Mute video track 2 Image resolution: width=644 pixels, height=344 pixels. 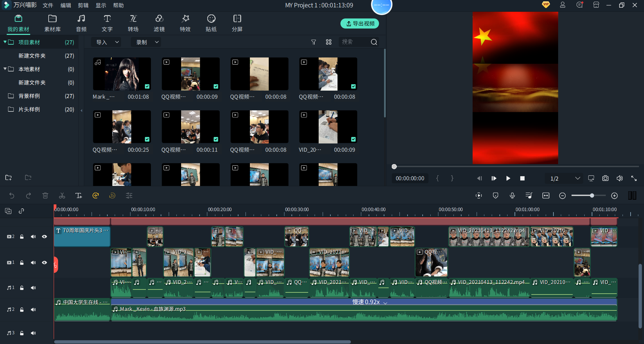[x=33, y=237]
